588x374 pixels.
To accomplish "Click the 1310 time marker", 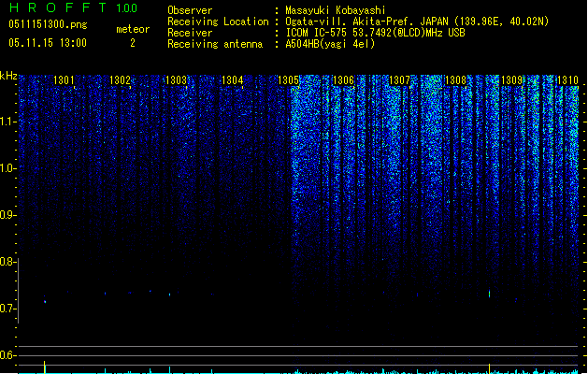I will (567, 80).
